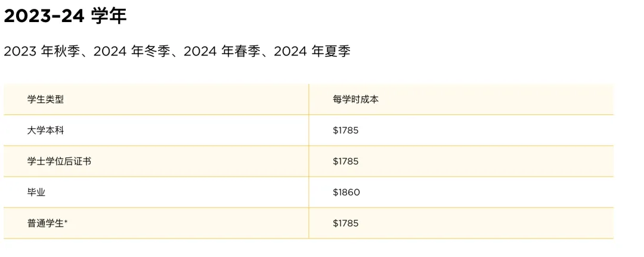Screen dimensions: 644x257
Task: Select the 毕业 row label
Action: point(36,192)
